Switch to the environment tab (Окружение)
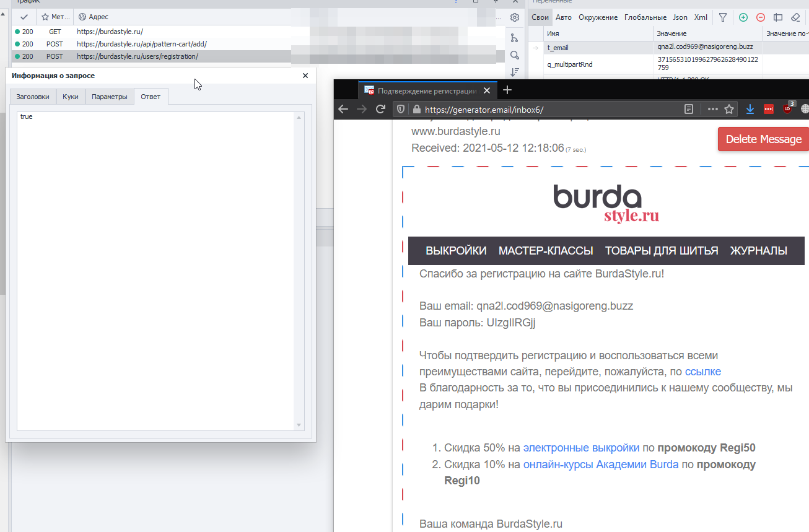This screenshot has width=809, height=532. (x=598, y=17)
